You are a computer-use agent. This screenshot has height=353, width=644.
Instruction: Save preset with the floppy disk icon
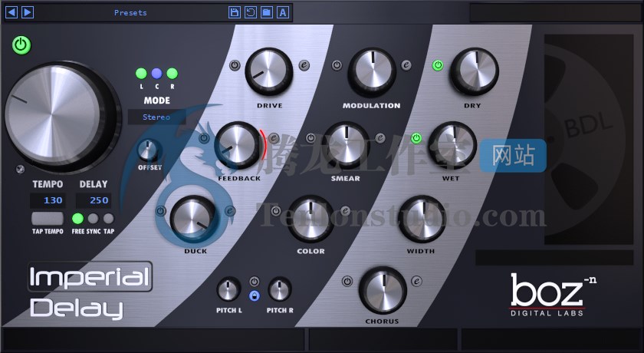coord(235,12)
